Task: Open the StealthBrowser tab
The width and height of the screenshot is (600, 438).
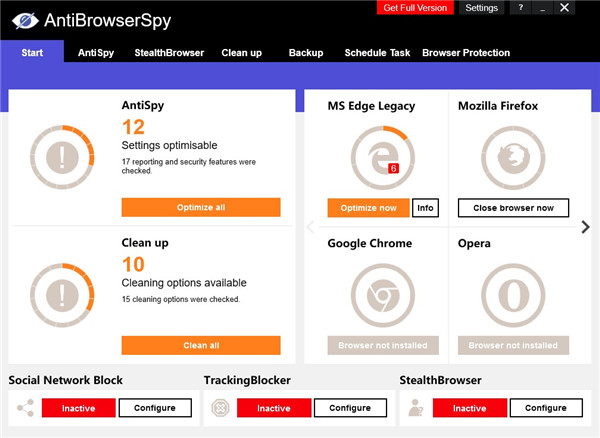Action: coord(169,53)
